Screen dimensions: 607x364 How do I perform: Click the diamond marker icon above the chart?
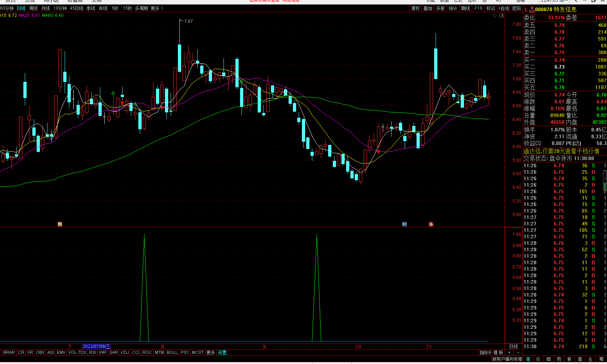(x=495, y=16)
